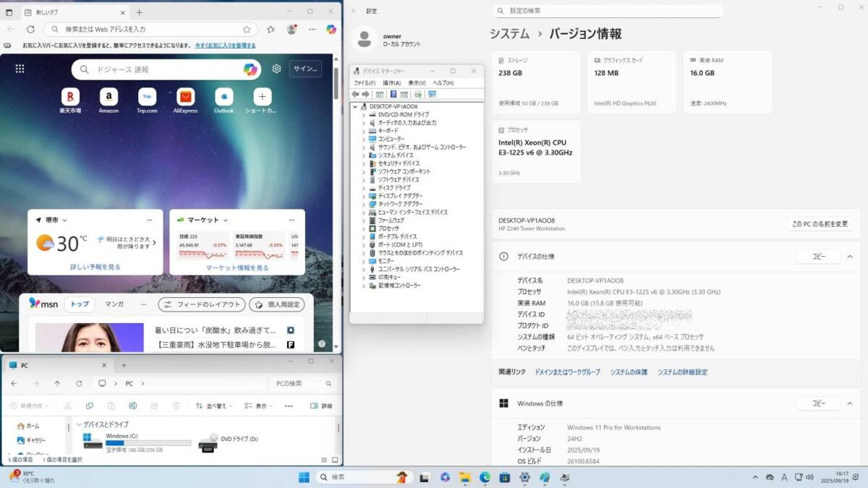Image resolution: width=868 pixels, height=488 pixels.
Task: Refresh the Edge page
Action: tap(30, 30)
